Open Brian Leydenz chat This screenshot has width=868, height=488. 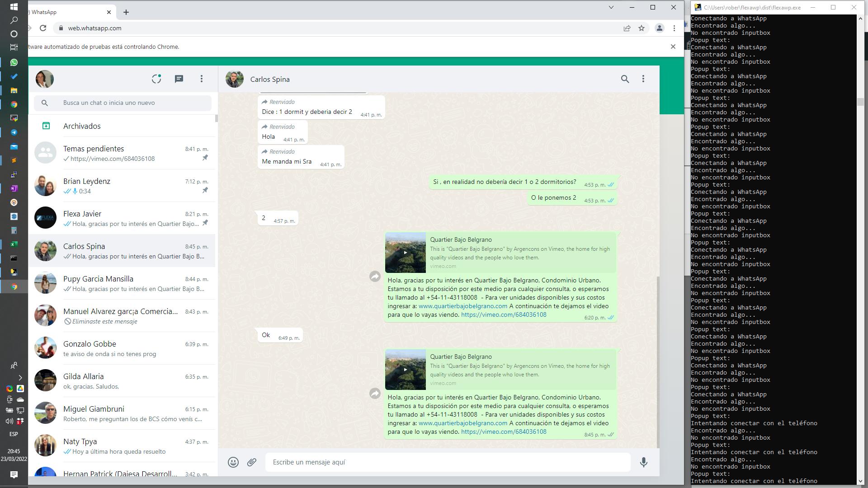122,186
